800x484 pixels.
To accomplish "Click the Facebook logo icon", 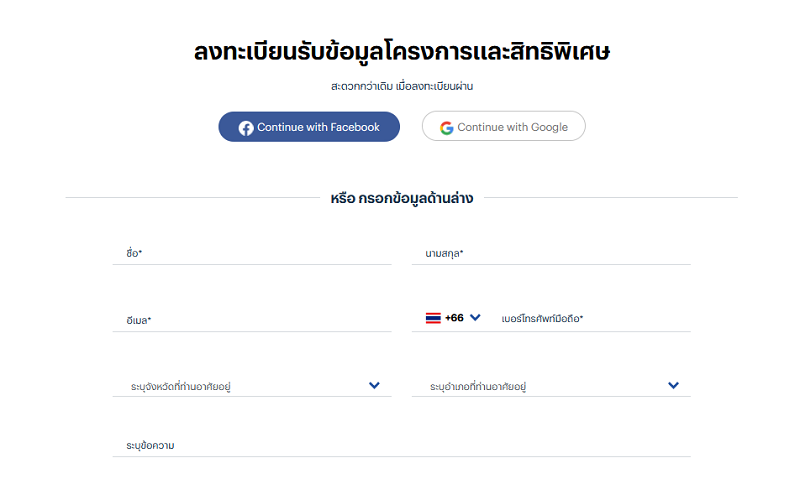I will (x=246, y=128).
